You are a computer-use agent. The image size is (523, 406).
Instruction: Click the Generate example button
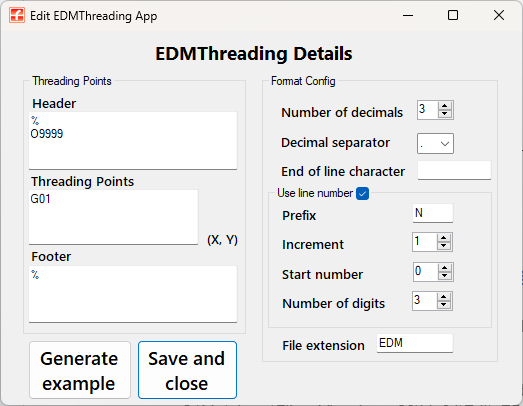[80, 370]
